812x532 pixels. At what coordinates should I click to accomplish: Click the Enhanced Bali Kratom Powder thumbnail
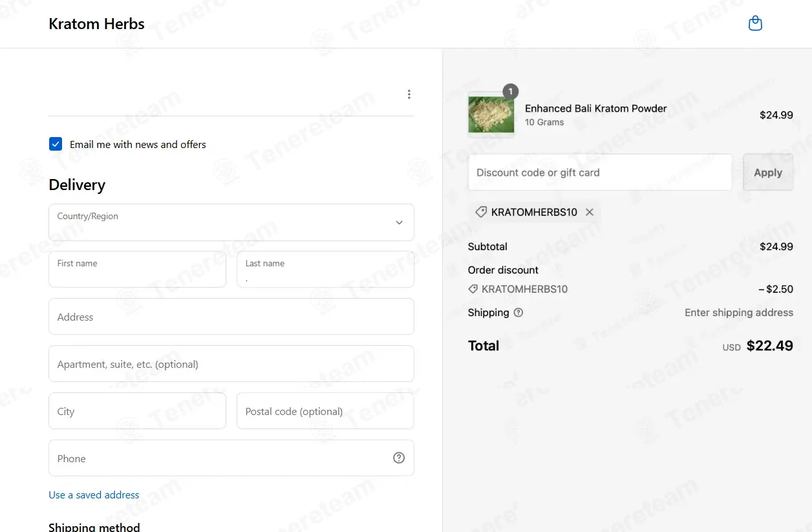pyautogui.click(x=491, y=115)
